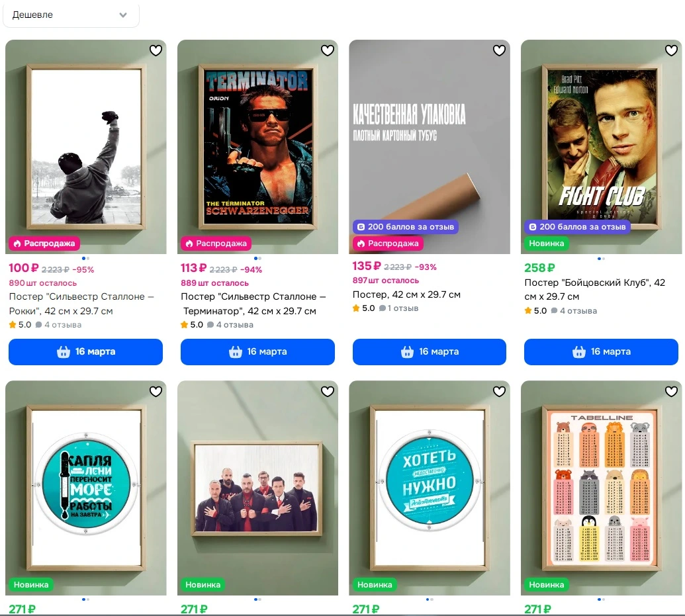This screenshot has width=685, height=616.
Task: Open the cardboard tube packaging image
Action: tap(430, 147)
